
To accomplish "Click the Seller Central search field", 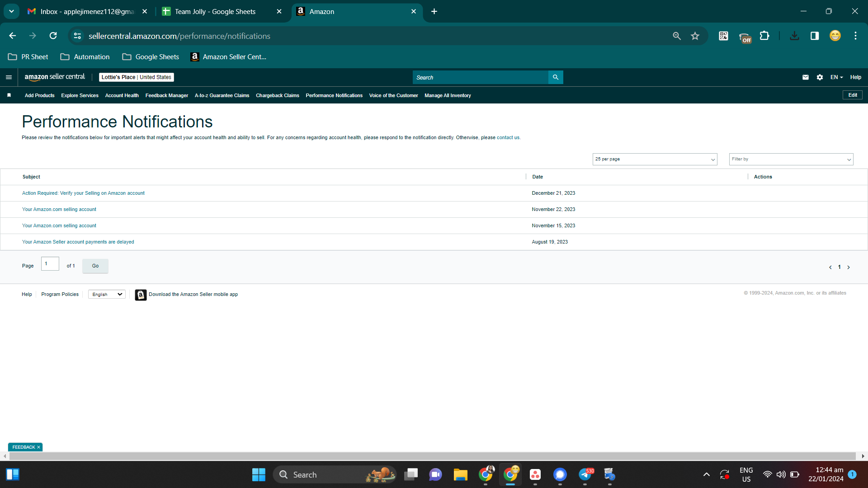I will pos(481,77).
